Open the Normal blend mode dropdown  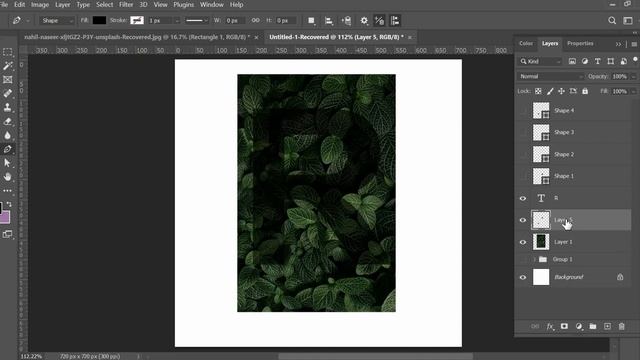551,76
